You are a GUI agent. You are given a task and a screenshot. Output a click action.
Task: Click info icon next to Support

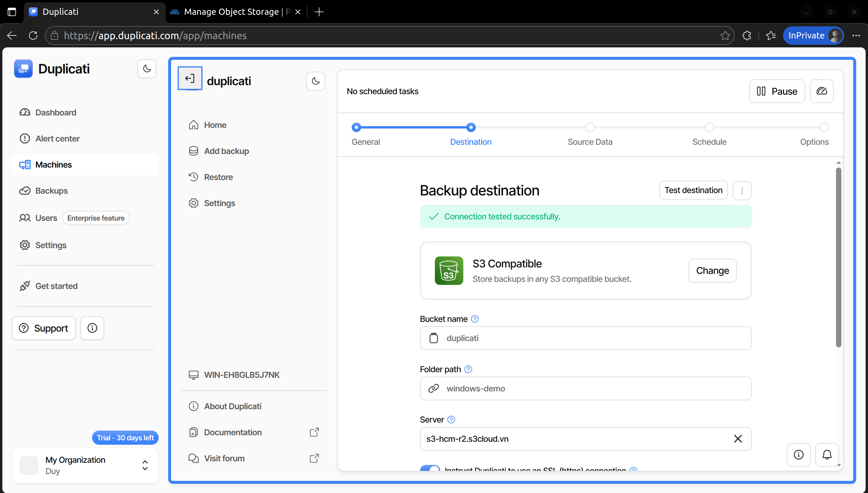(x=92, y=328)
